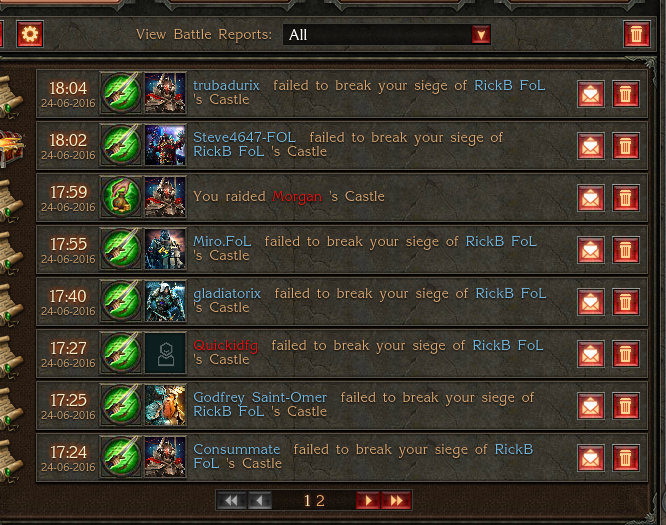Click Quickidfg blank avatar placeholder
Screen dimensions: 666x525
[x=165, y=353]
